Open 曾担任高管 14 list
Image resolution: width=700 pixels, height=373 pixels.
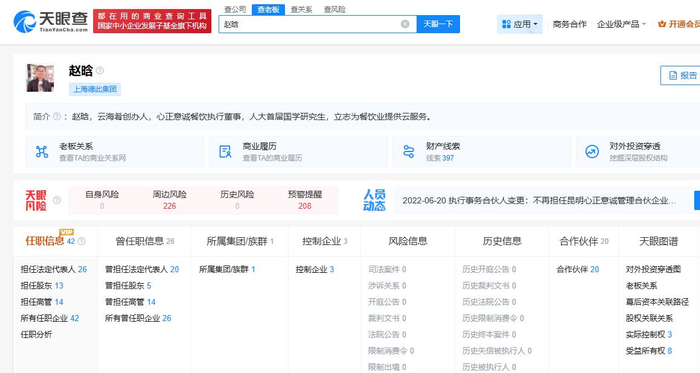click(x=130, y=302)
